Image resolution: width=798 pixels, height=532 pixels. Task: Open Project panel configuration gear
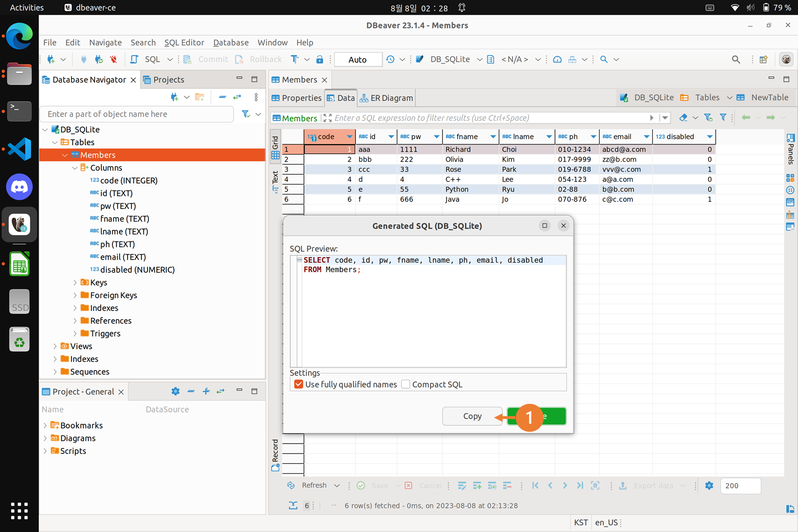pos(175,392)
